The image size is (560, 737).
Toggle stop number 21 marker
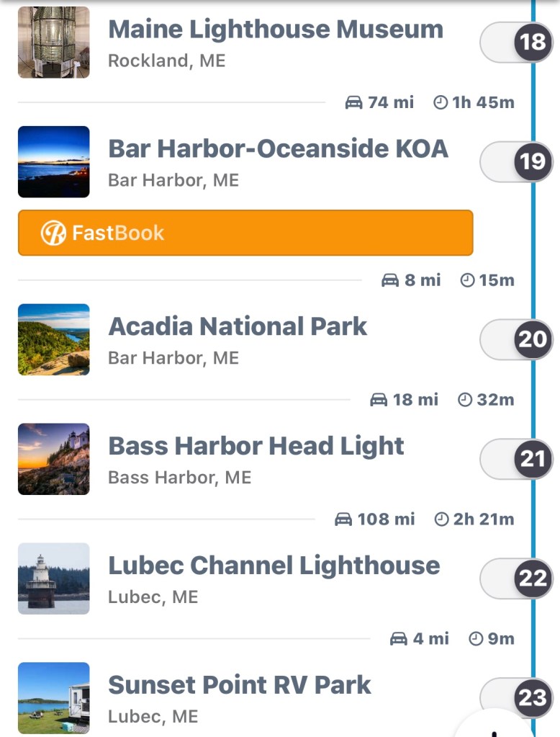[532, 458]
